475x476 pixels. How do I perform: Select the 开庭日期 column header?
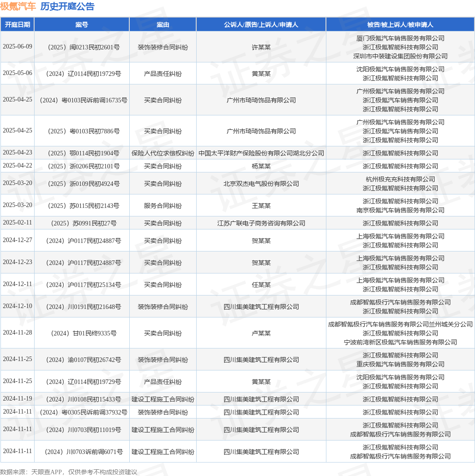(x=18, y=25)
